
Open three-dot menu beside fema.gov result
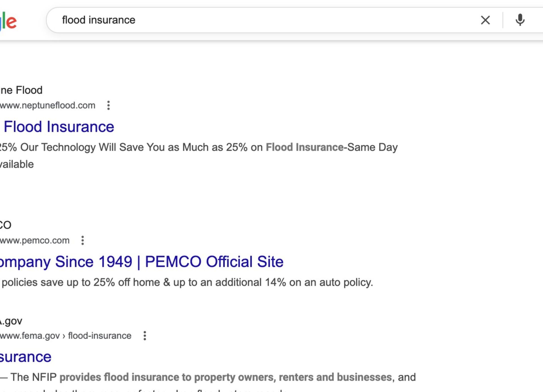coord(145,336)
